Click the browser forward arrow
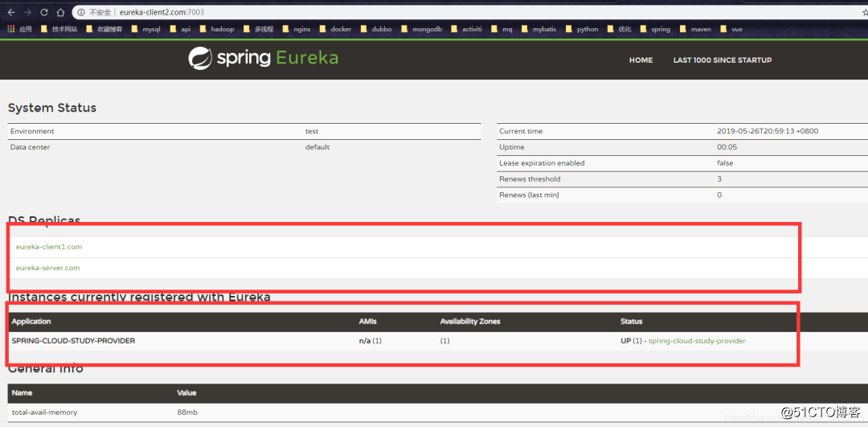 click(x=27, y=12)
